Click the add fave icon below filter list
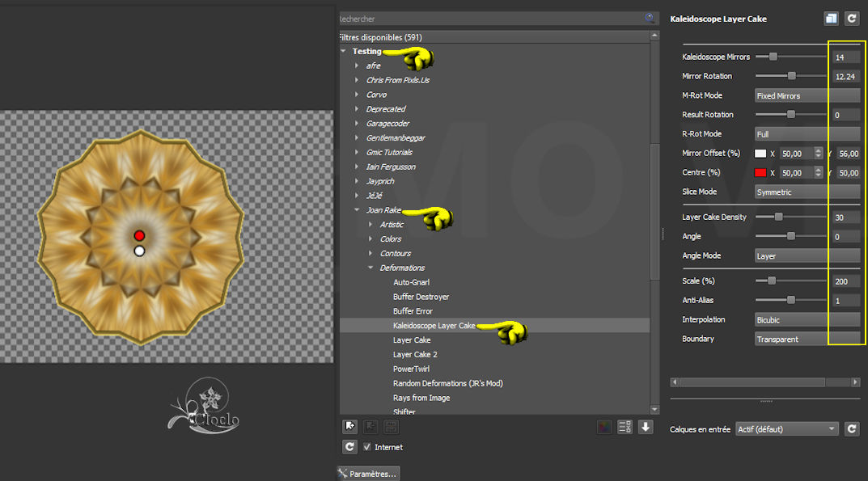868x481 pixels. [350, 427]
